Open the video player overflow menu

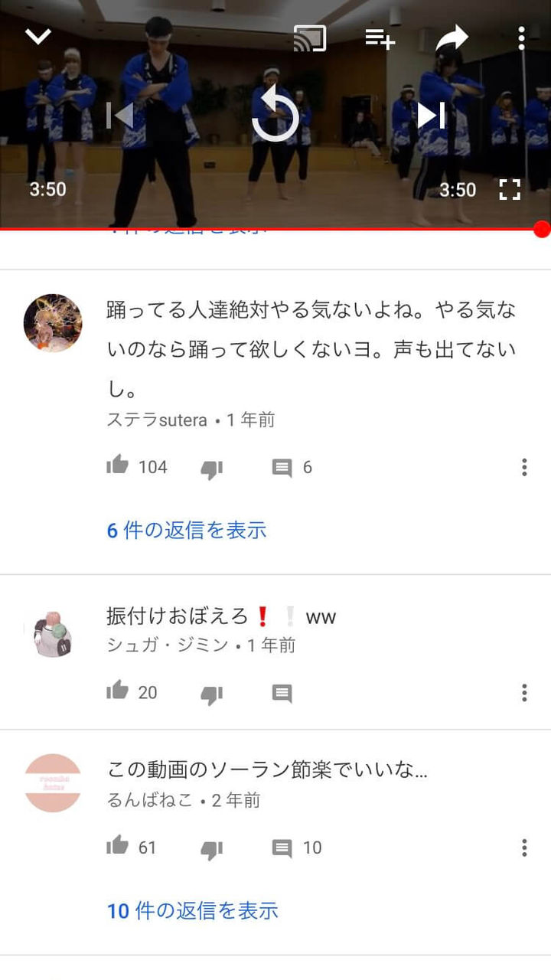(521, 38)
